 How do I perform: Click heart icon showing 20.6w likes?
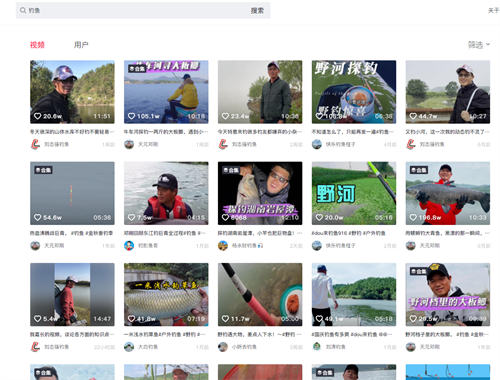coord(38,116)
